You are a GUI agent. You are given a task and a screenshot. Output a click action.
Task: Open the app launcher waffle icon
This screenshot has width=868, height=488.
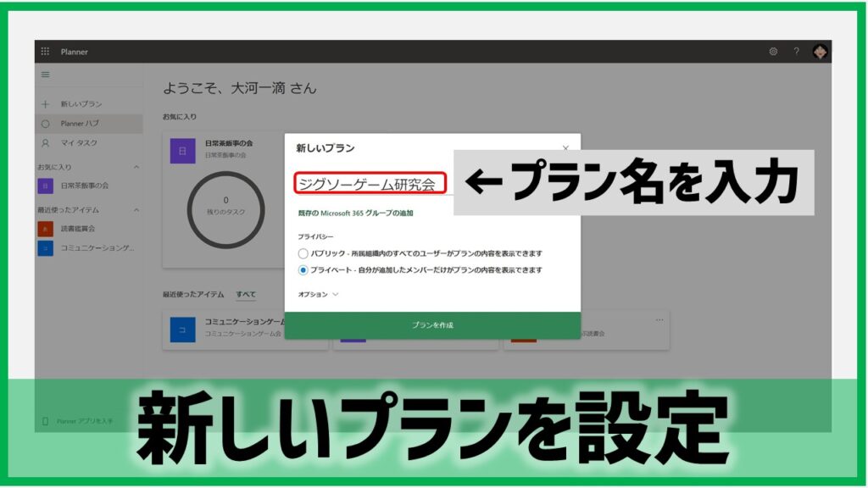[x=46, y=52]
